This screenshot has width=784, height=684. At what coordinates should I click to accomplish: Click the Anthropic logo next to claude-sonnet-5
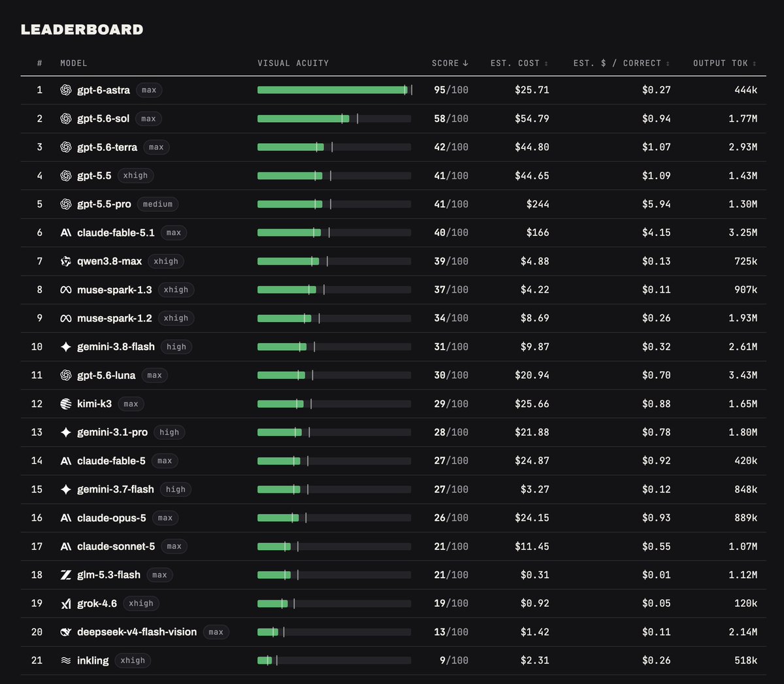[66, 546]
